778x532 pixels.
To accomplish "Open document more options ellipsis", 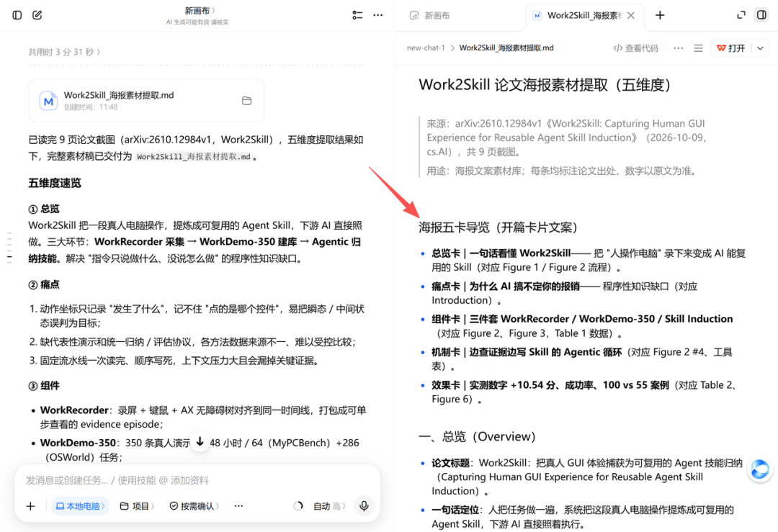I will [x=679, y=48].
